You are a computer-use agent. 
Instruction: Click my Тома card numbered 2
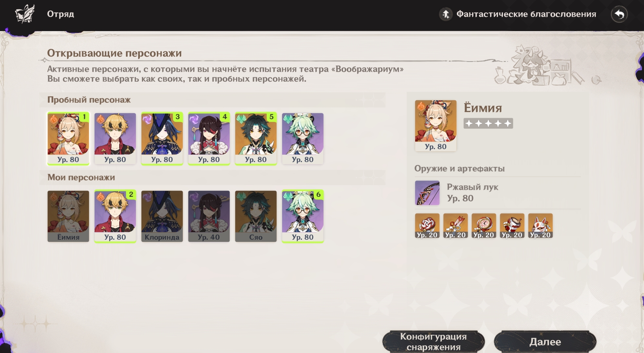click(115, 216)
